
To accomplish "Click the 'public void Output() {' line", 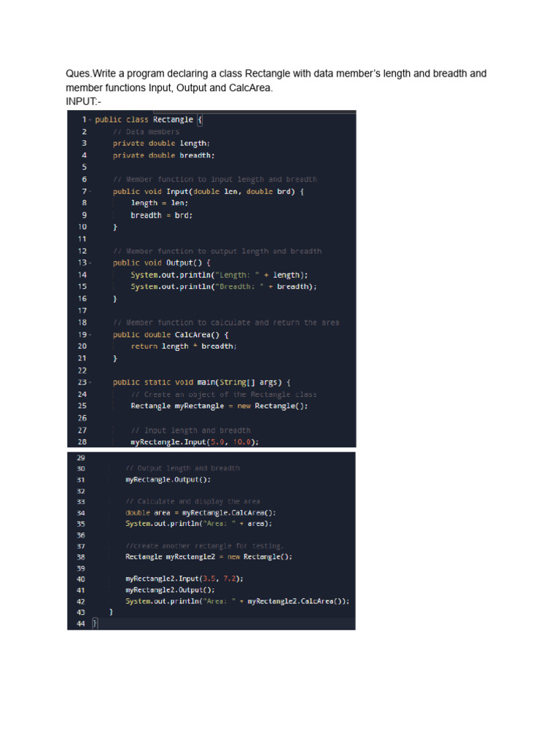I will coord(161,263).
